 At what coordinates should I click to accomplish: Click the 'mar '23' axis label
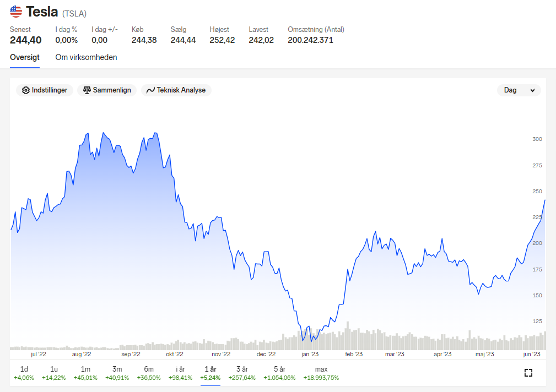pyautogui.click(x=395, y=354)
